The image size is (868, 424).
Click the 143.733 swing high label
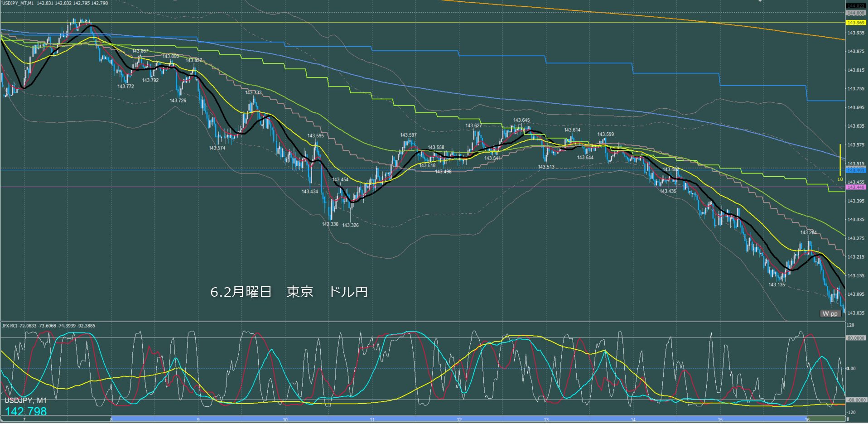[x=253, y=92]
